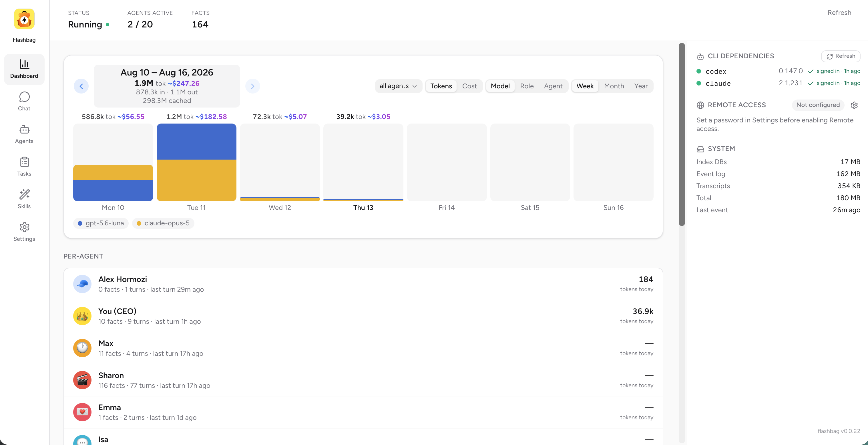
Task: Toggle the claude-opus-5 legend chip
Action: click(163, 223)
